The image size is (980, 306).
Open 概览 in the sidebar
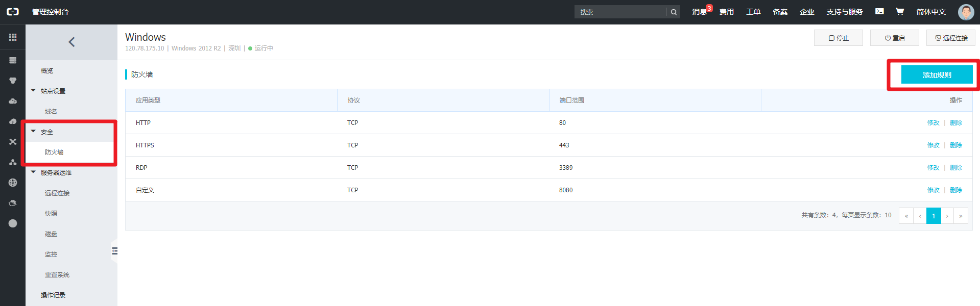click(x=47, y=70)
